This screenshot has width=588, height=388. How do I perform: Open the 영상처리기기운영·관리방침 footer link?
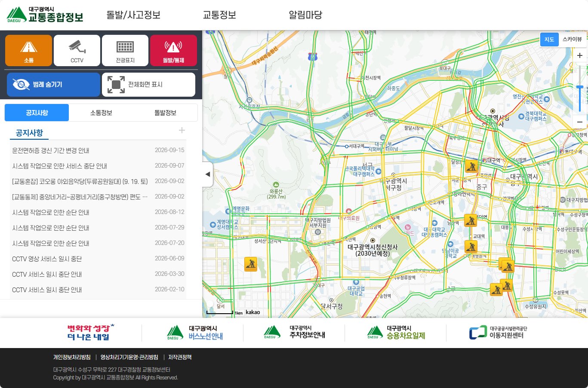(129, 357)
